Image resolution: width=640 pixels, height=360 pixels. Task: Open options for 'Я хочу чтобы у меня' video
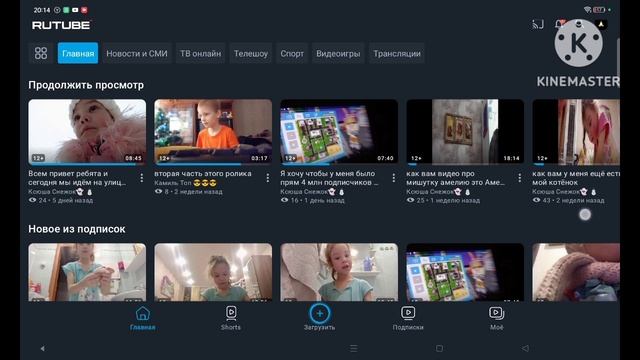click(x=393, y=178)
